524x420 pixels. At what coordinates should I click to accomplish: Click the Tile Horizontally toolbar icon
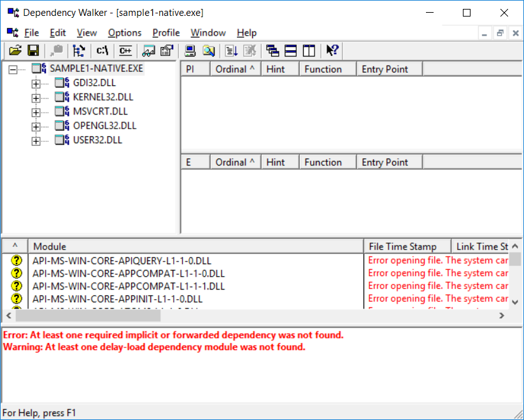tap(290, 51)
